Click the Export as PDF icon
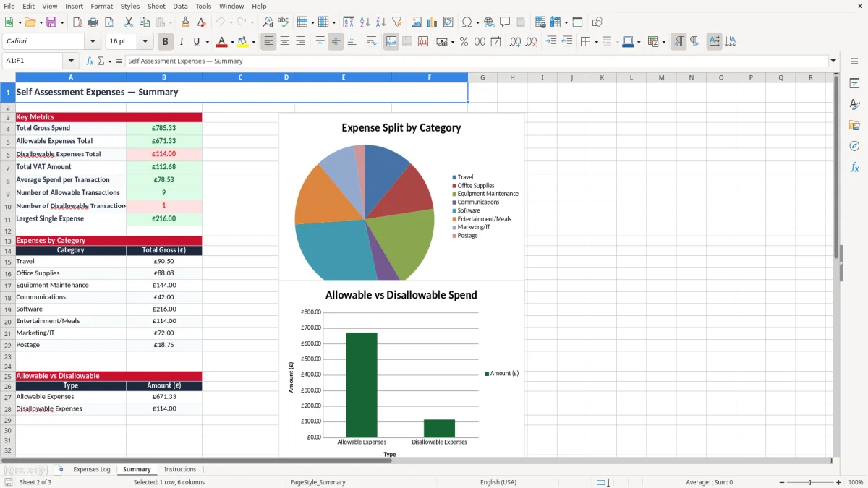 click(x=77, y=22)
